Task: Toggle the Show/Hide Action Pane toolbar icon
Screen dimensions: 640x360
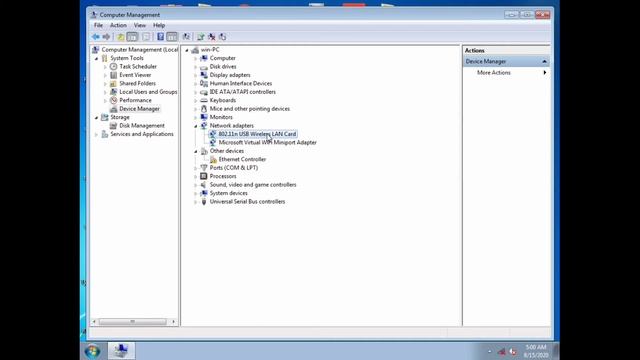Action: 172,37
